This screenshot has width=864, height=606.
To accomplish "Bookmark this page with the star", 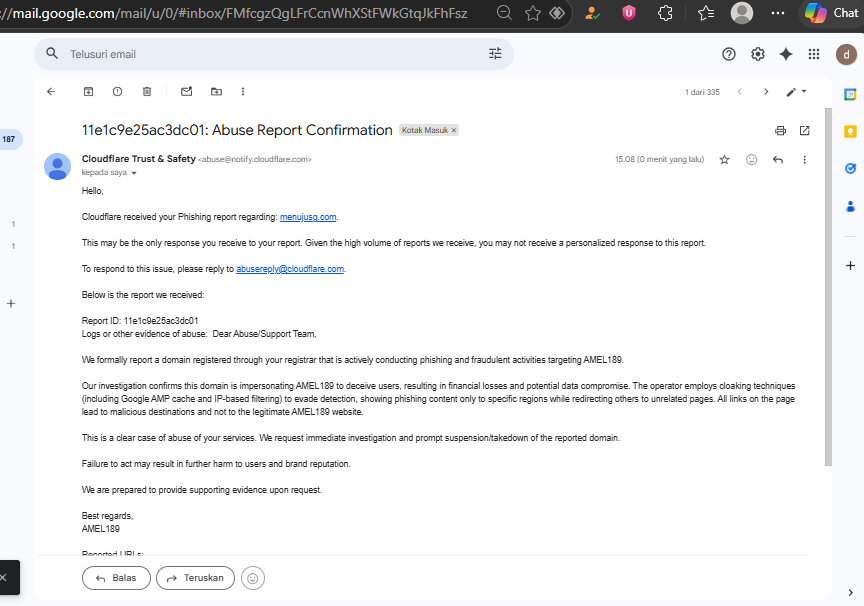I will point(532,13).
